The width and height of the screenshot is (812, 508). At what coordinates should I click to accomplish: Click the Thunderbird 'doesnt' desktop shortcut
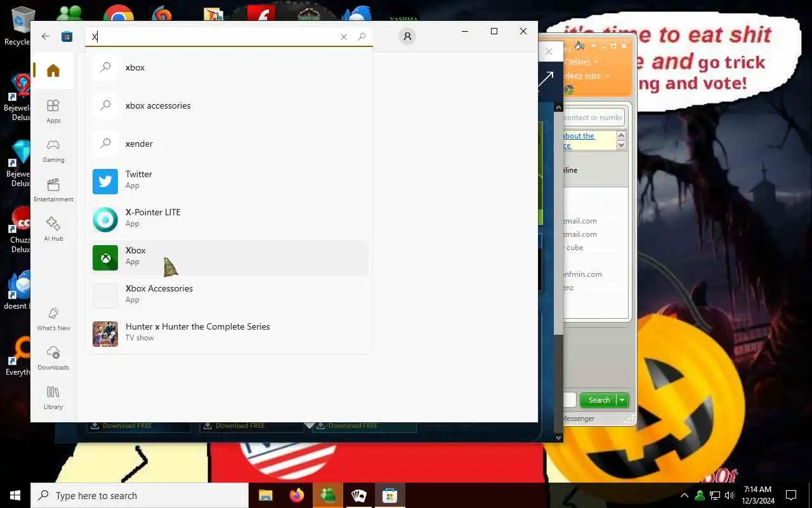click(x=18, y=291)
